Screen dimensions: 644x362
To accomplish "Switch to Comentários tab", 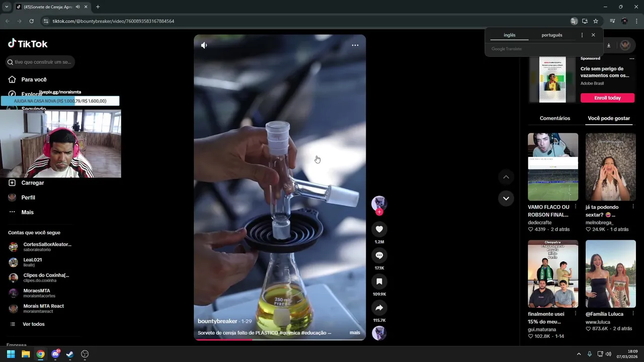I will (x=555, y=118).
